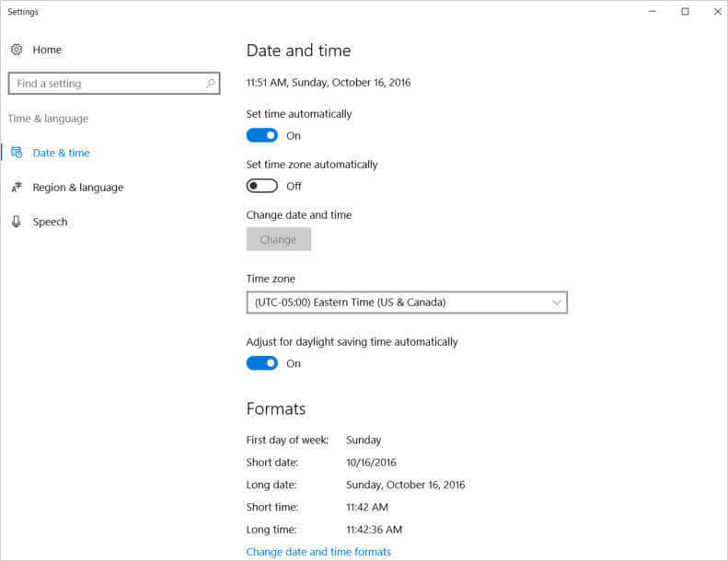Screen dimensions: 728x561
Task: Click the Short date value 10/16/2016
Action: coord(371,463)
